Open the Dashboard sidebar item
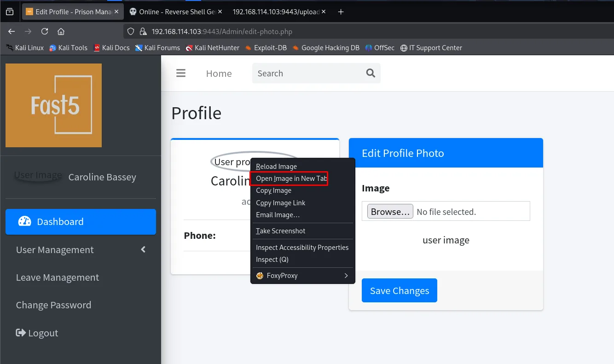The height and width of the screenshot is (364, 614). pos(81,222)
